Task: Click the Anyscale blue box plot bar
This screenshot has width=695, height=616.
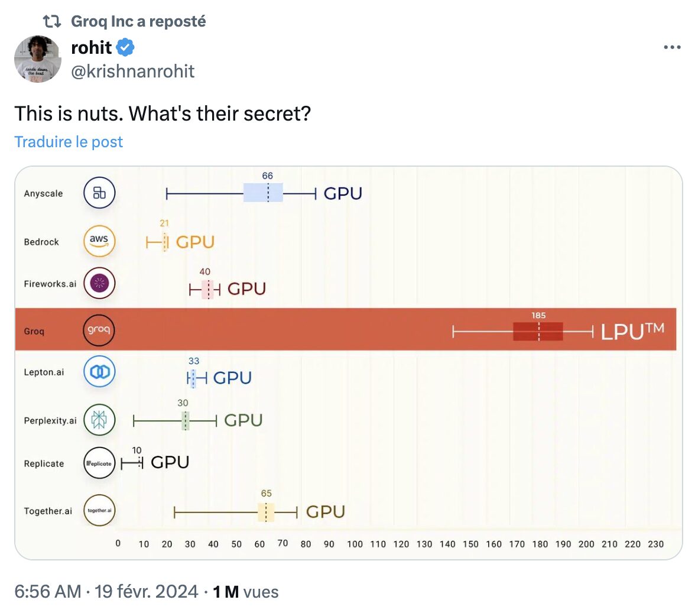Action: tap(263, 193)
